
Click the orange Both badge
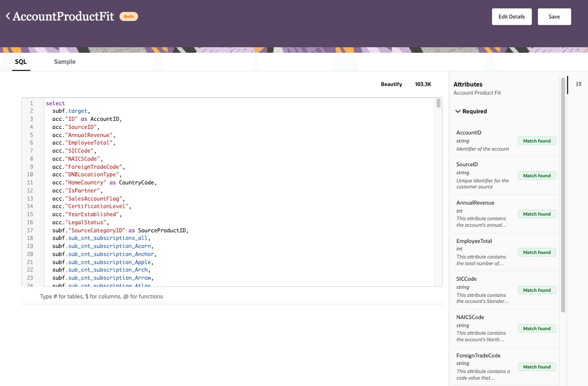(129, 16)
